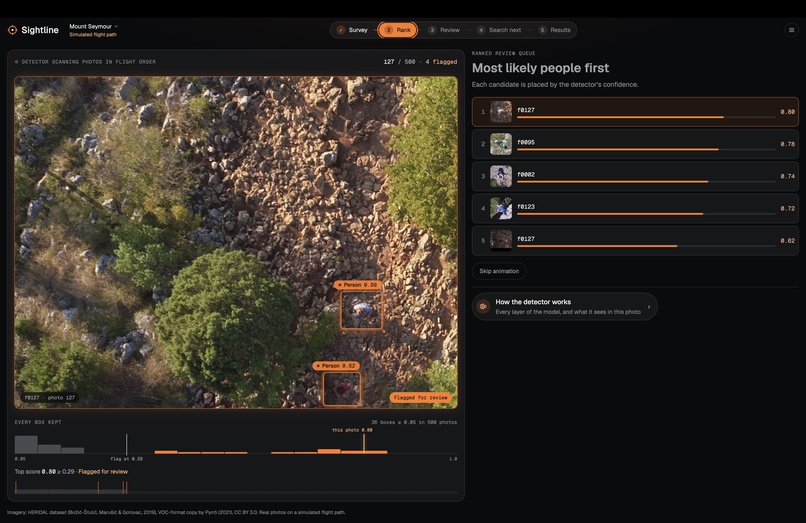The image size is (806, 523).
Task: Click the Simulated flight path subtitle
Action: pos(93,34)
